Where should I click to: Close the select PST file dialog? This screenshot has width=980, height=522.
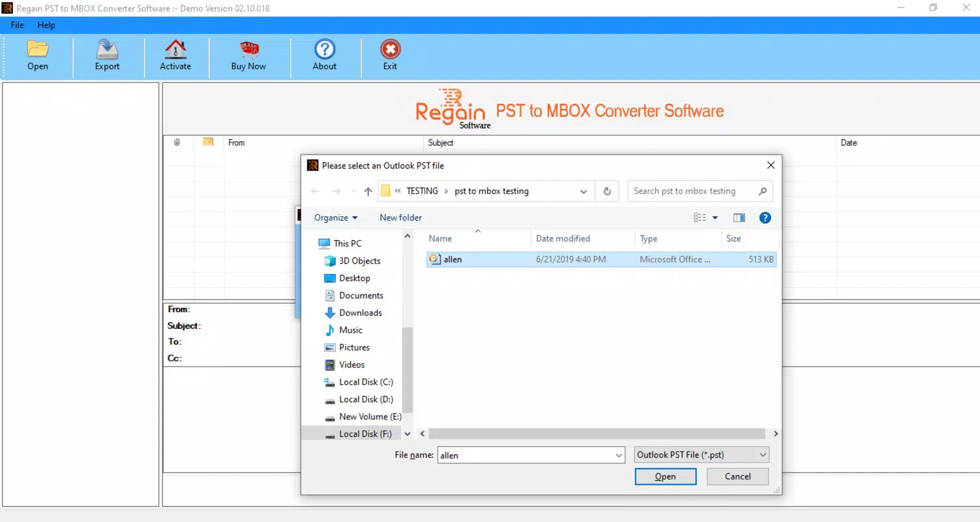(x=771, y=166)
